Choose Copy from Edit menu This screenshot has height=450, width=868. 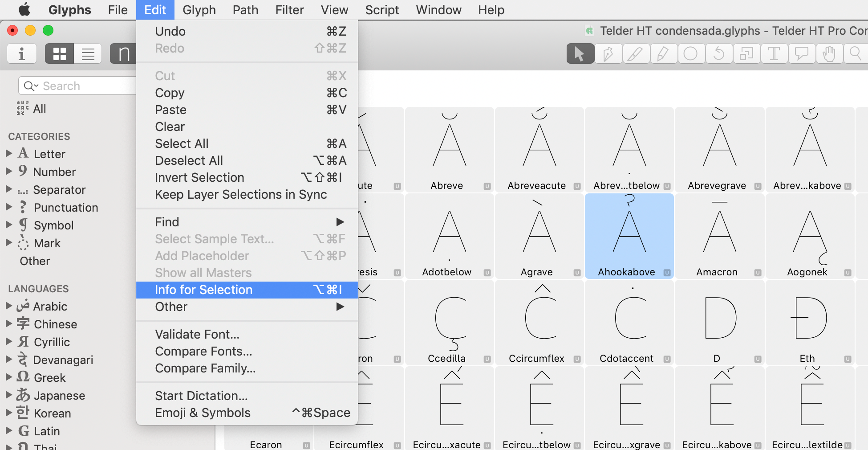(x=247, y=93)
